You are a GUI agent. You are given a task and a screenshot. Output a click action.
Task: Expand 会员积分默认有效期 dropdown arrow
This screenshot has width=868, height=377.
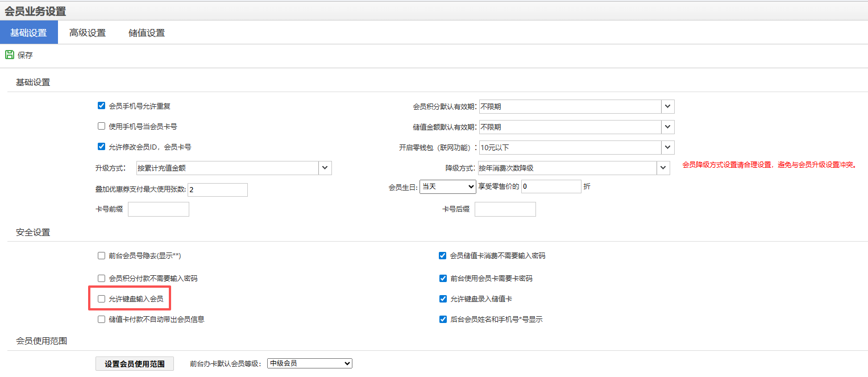point(668,106)
